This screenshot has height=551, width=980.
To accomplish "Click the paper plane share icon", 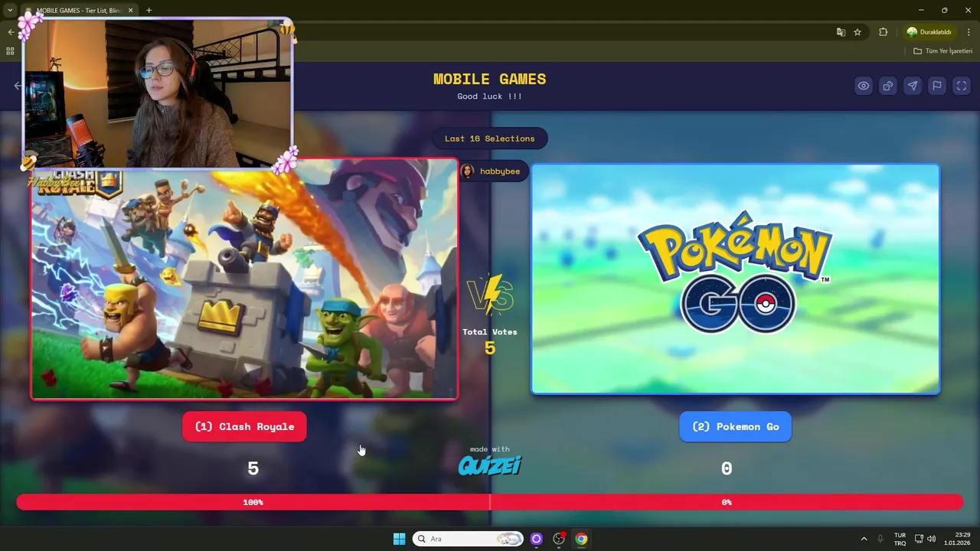I will coord(912,86).
